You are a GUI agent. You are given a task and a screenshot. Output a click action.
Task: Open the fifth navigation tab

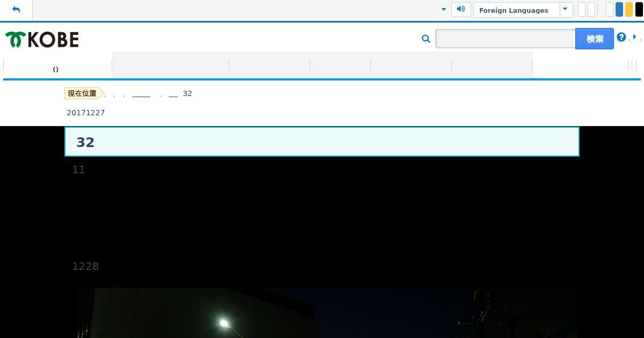(411, 65)
